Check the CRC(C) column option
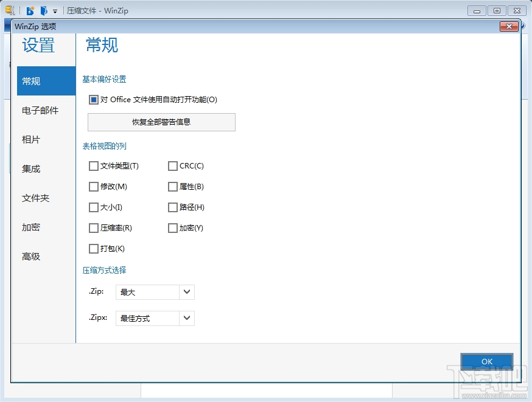532x402 pixels. 173,165
